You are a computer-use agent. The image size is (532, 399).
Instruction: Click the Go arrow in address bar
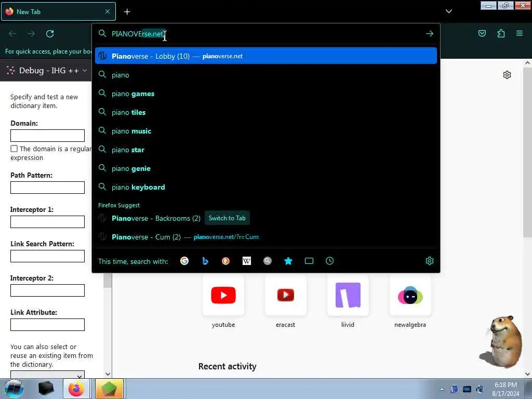point(430,33)
